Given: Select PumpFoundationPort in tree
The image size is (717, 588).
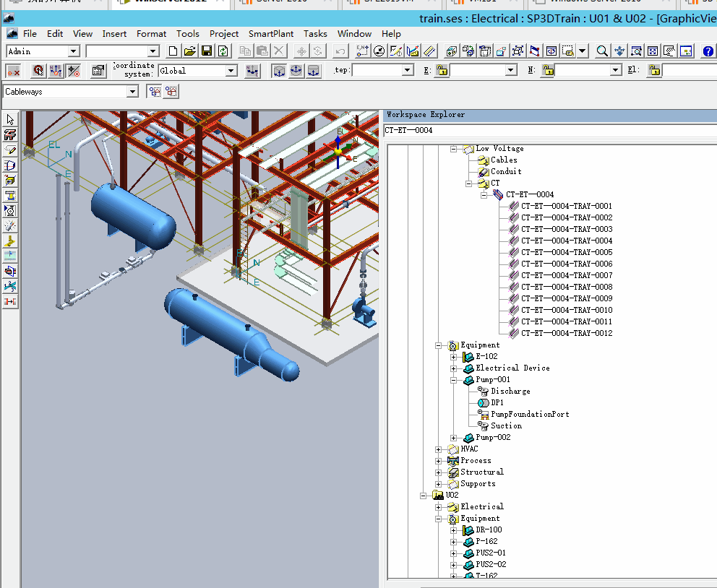Looking at the screenshot, I should click(x=530, y=415).
